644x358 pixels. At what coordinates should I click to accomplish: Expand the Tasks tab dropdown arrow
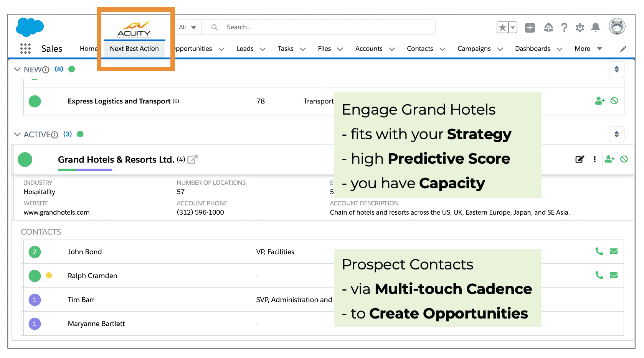pyautogui.click(x=303, y=49)
